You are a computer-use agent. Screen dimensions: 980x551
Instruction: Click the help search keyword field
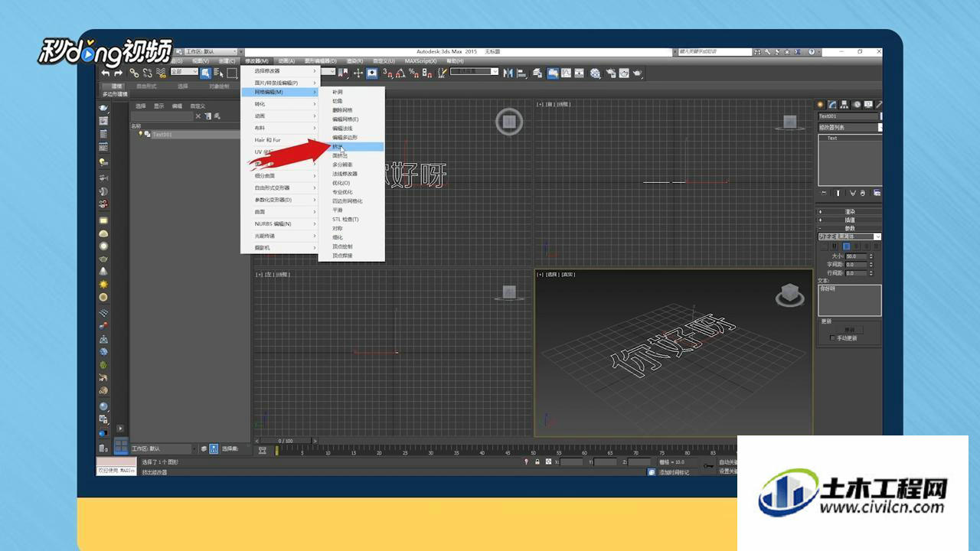715,52
